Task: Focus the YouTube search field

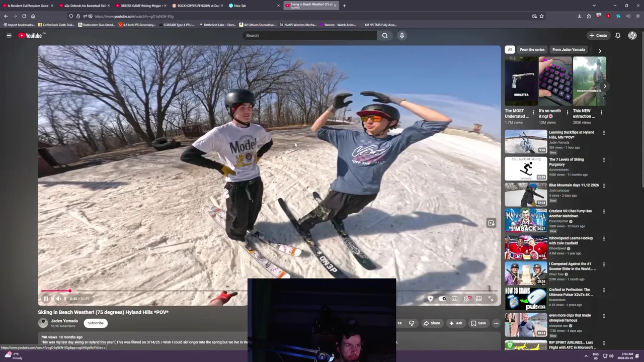Action: (309, 35)
